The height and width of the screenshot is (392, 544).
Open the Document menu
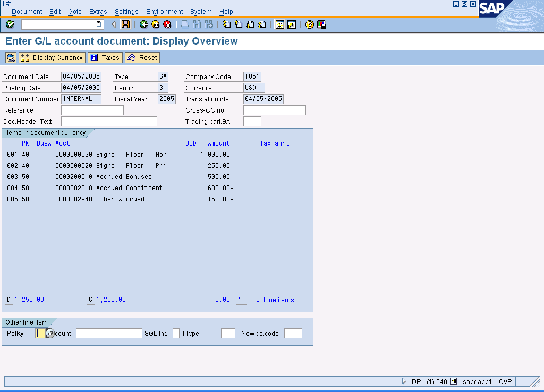pos(27,12)
